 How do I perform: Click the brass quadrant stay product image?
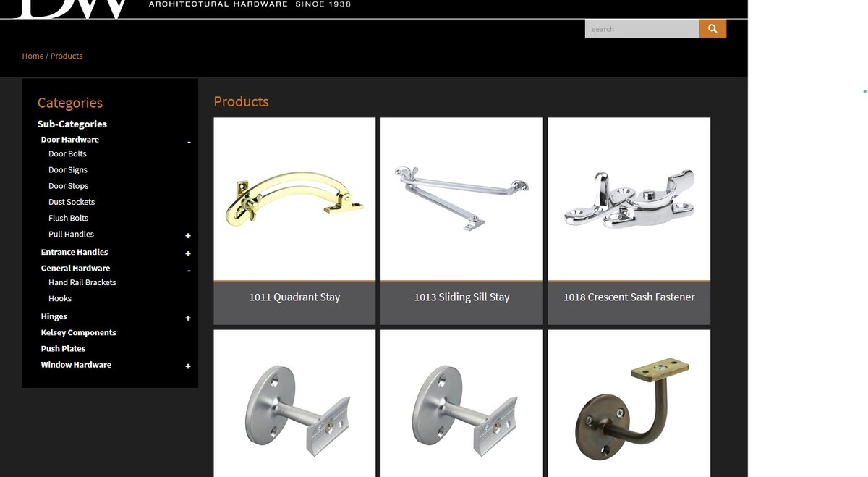(294, 198)
